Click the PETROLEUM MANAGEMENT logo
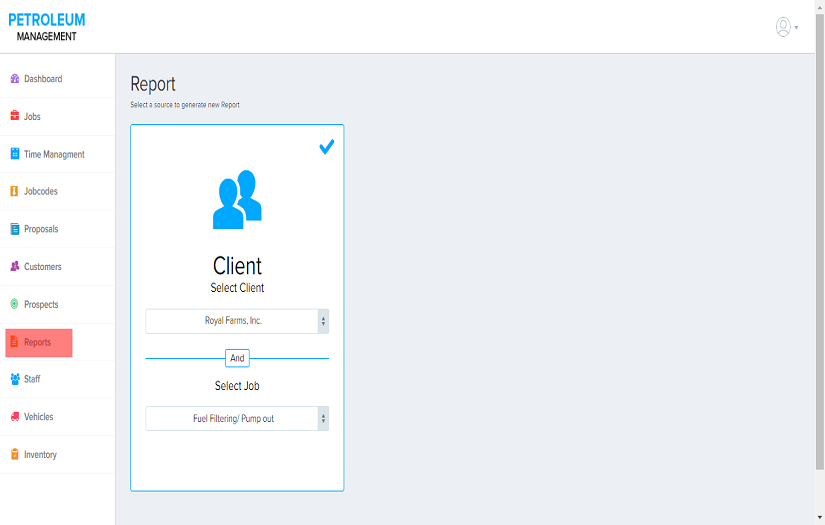Screen dimensions: 825x525 coord(46,27)
